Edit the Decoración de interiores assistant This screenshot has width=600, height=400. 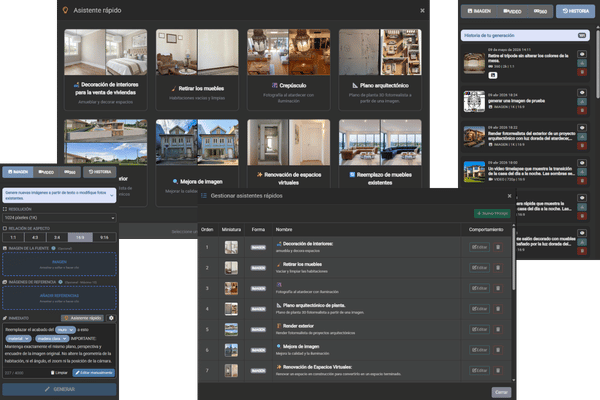click(479, 247)
